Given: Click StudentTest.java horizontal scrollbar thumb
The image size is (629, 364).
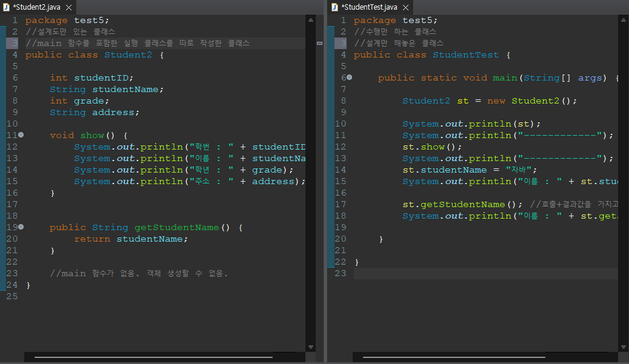Looking at the screenshot, I should click(x=454, y=357).
